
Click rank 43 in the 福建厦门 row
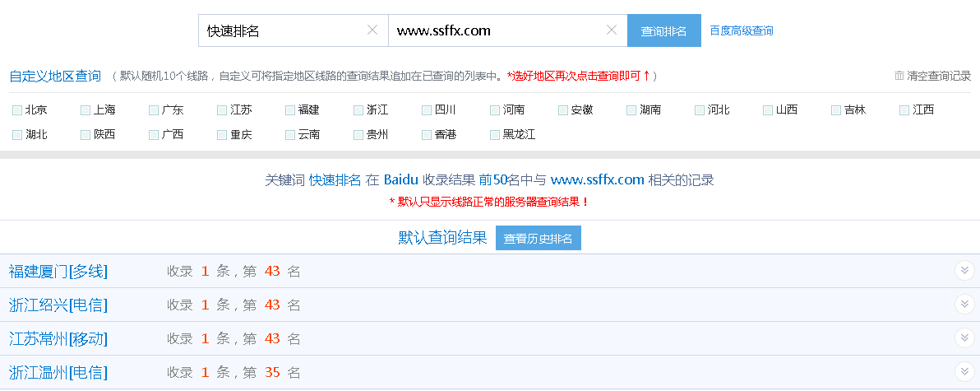272,271
